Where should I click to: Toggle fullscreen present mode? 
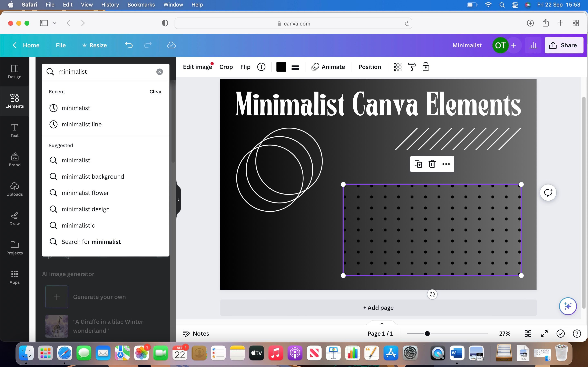(544, 334)
